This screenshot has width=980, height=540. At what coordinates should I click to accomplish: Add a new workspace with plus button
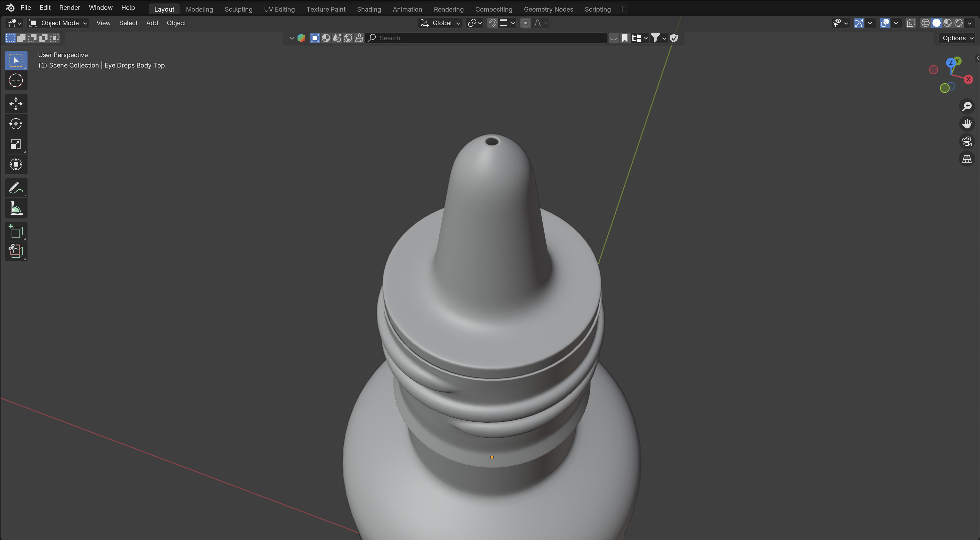pos(623,9)
